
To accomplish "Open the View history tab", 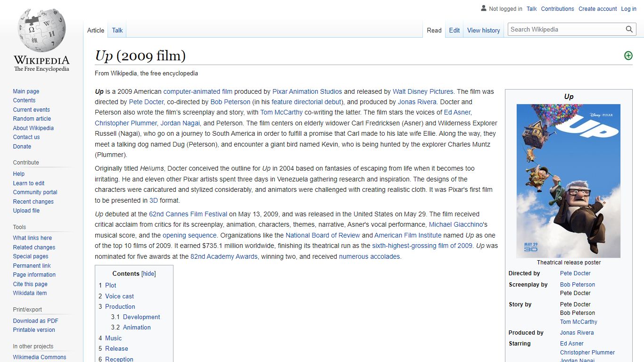I will pos(484,30).
